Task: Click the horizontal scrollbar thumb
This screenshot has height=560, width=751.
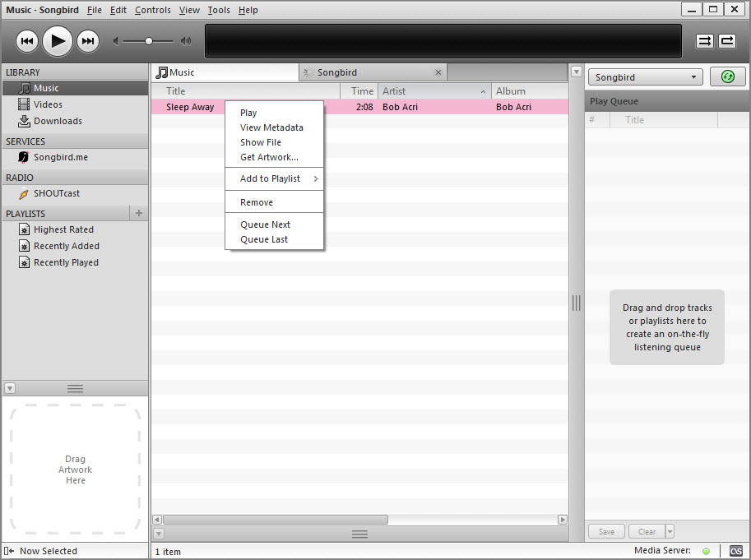Action: [276, 520]
